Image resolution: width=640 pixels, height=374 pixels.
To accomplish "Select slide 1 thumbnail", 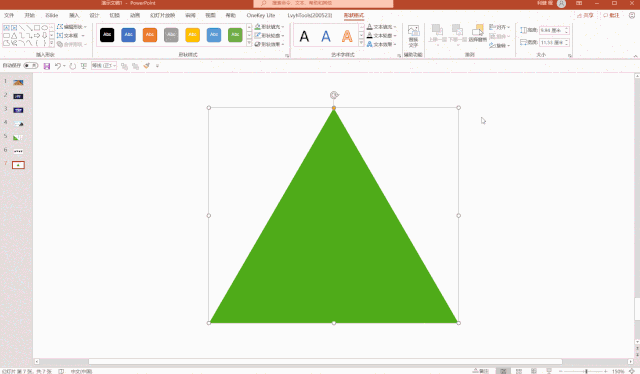I will pos(18,82).
